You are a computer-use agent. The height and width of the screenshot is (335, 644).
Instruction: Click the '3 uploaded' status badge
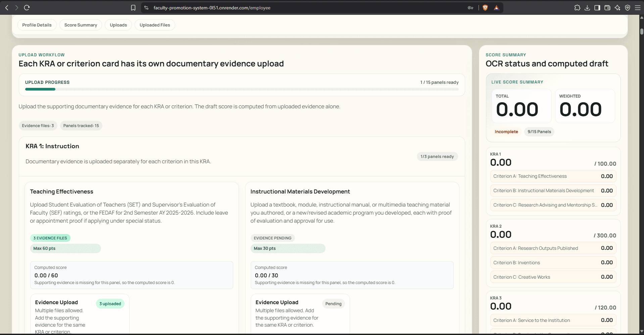tap(110, 304)
